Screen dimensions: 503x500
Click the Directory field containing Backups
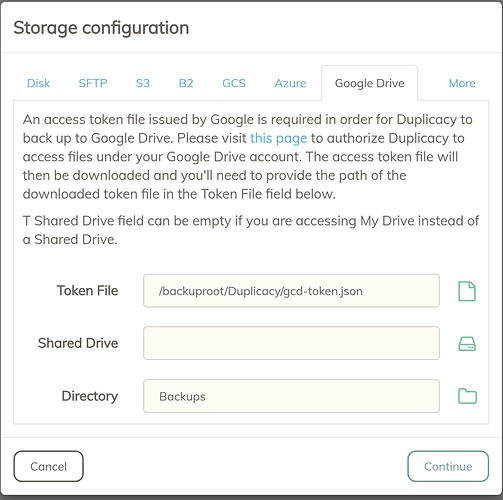pos(291,396)
